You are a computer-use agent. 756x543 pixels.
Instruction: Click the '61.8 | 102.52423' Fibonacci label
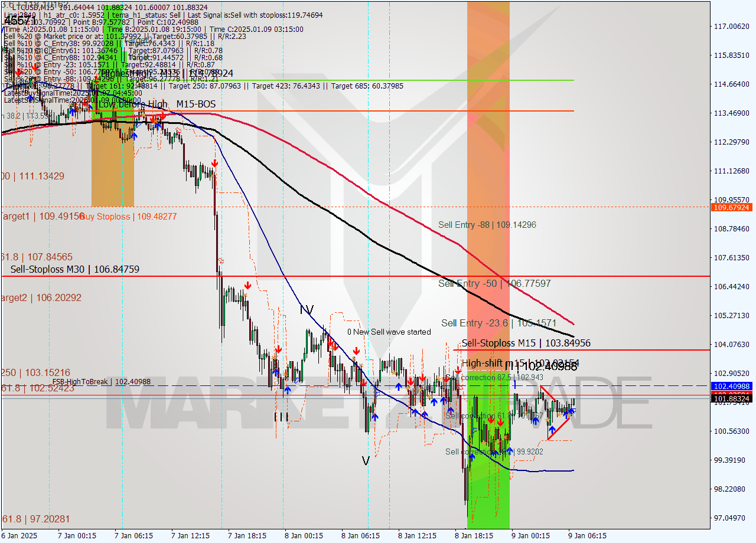point(37,388)
